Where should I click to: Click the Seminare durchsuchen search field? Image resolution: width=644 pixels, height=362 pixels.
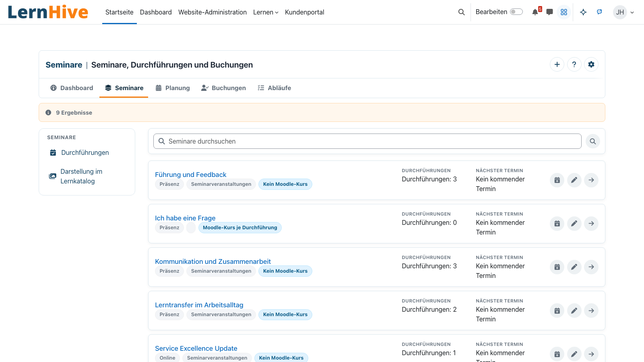(367, 141)
